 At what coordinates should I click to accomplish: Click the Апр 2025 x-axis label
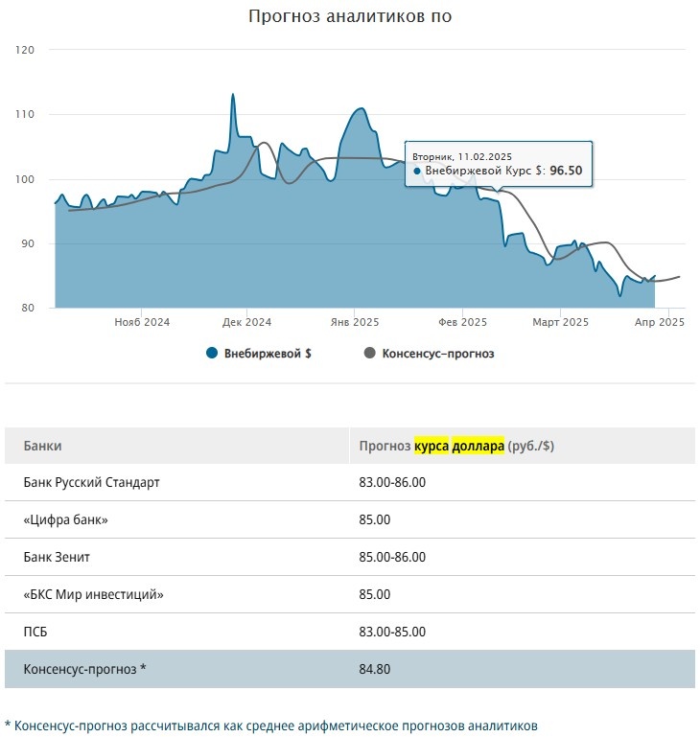click(662, 323)
